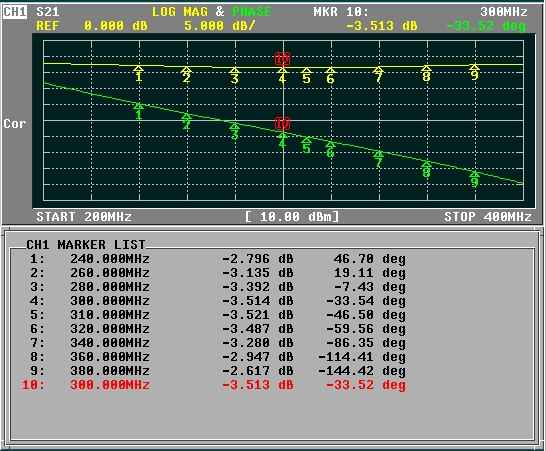
Task: Select green marker 2 on the phase trace
Action: click(187, 122)
